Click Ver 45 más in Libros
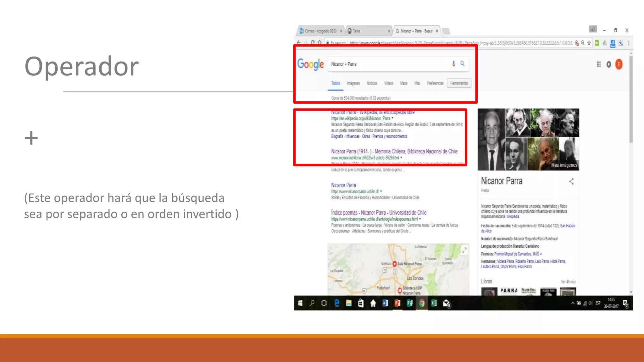 click(569, 282)
